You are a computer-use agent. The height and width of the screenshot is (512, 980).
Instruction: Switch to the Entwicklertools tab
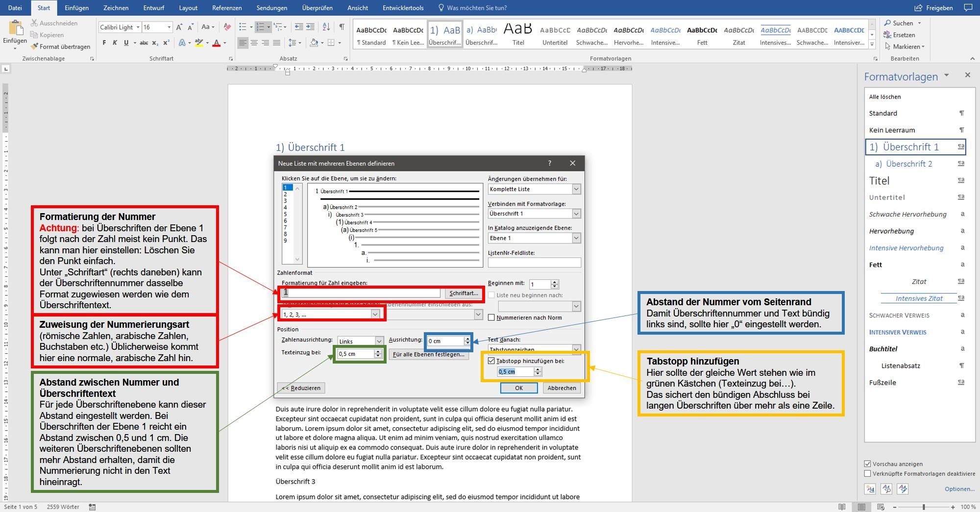(x=403, y=7)
